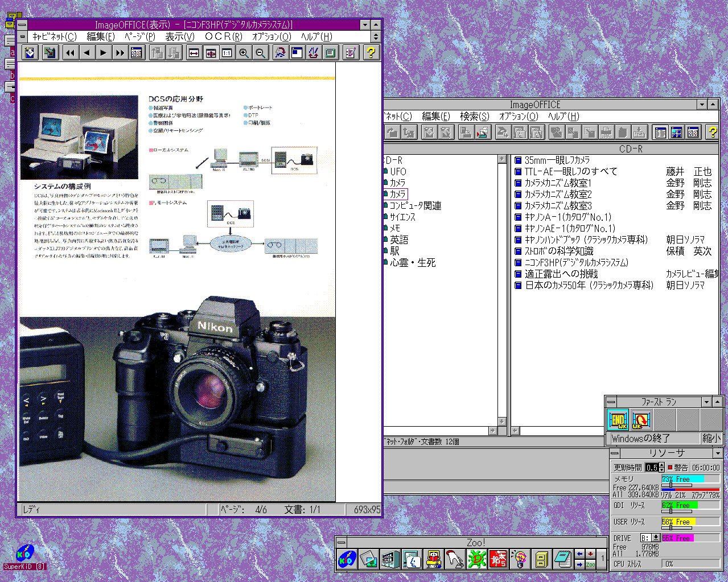Viewport: 728px width, 582px height.
Task: Open DRIVE B: dropdown in リソーサ
Action: 656,538
